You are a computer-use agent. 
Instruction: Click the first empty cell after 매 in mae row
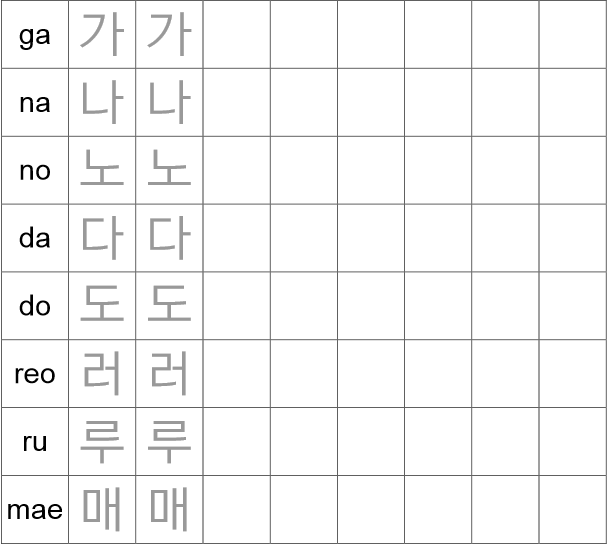[237, 509]
